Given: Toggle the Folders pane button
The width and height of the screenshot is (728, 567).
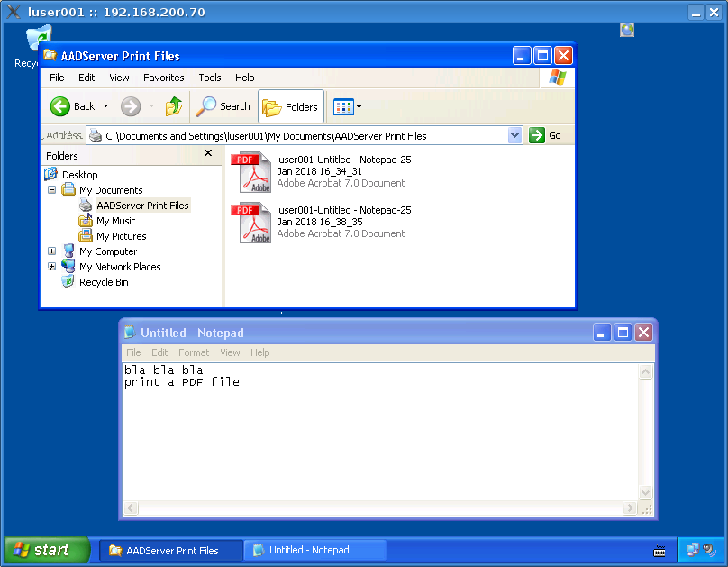Looking at the screenshot, I should pos(290,106).
